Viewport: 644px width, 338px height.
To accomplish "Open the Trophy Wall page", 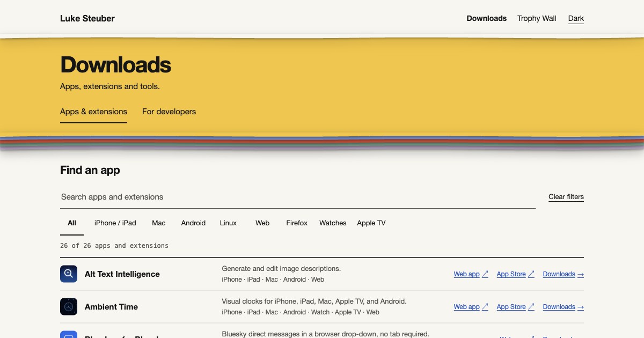I will tap(537, 18).
